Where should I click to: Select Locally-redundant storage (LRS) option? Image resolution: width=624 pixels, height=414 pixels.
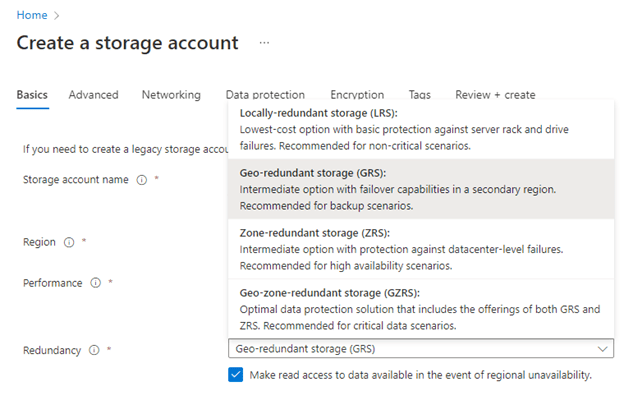(x=420, y=129)
